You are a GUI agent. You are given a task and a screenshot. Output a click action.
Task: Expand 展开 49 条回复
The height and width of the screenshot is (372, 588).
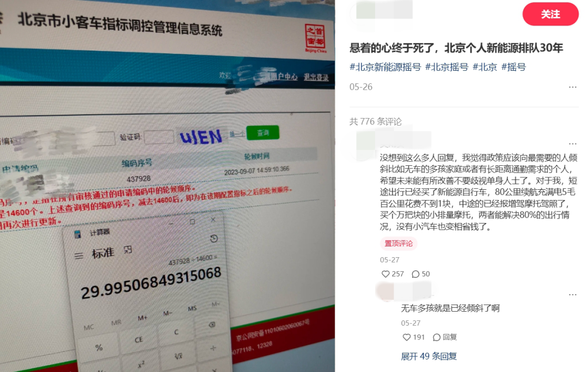pos(428,356)
